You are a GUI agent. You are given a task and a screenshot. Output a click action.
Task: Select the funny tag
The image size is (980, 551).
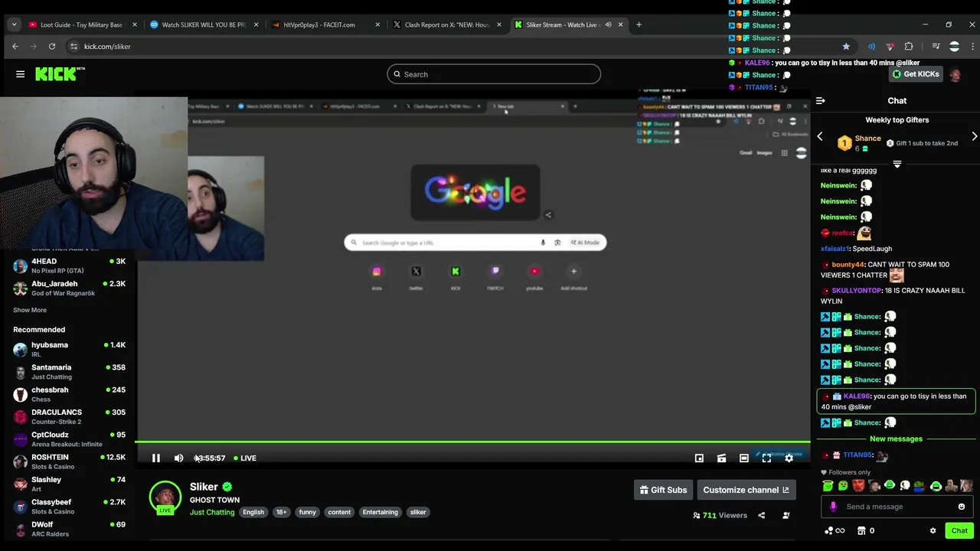tap(308, 512)
